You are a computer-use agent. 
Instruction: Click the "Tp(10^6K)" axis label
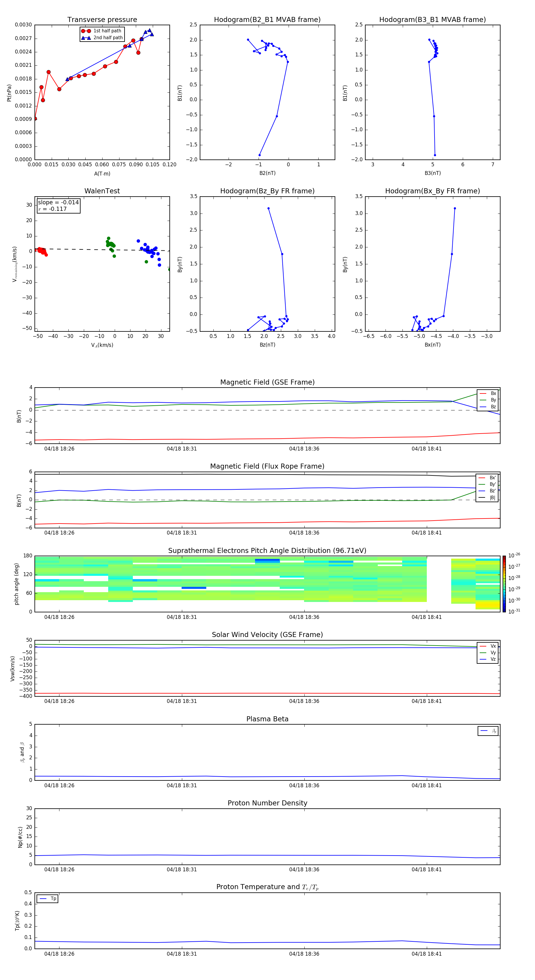tap(17, 921)
